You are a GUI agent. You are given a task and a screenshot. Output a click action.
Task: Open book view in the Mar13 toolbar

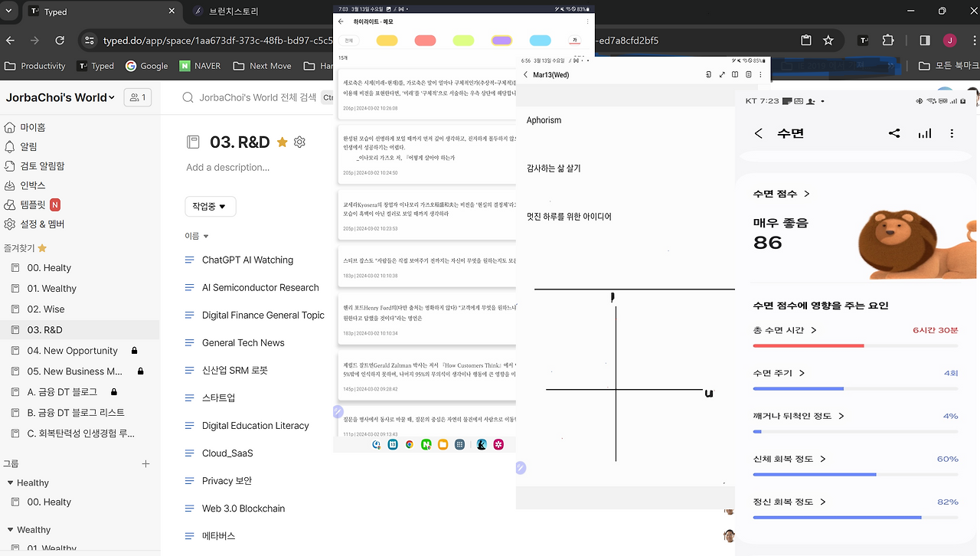click(735, 74)
